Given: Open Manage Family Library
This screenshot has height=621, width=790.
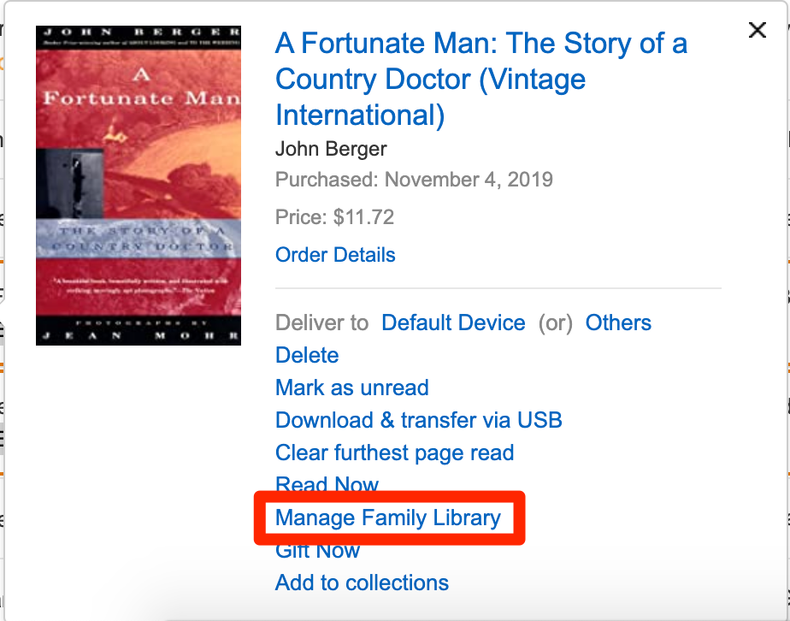Looking at the screenshot, I should 388,518.
